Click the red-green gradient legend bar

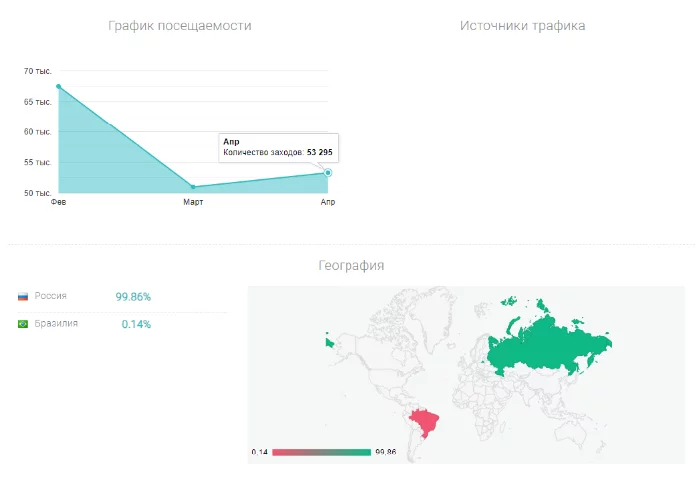321,452
